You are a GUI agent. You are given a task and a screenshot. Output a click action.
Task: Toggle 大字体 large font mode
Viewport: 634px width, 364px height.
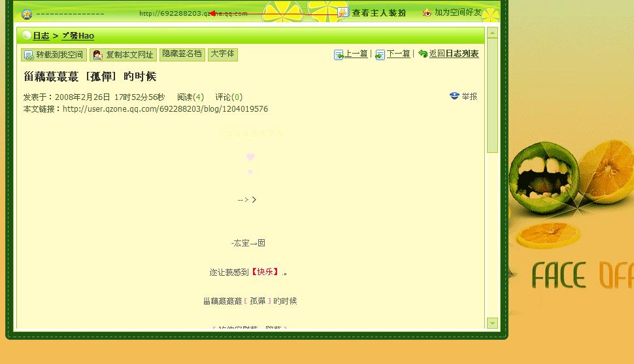(222, 54)
